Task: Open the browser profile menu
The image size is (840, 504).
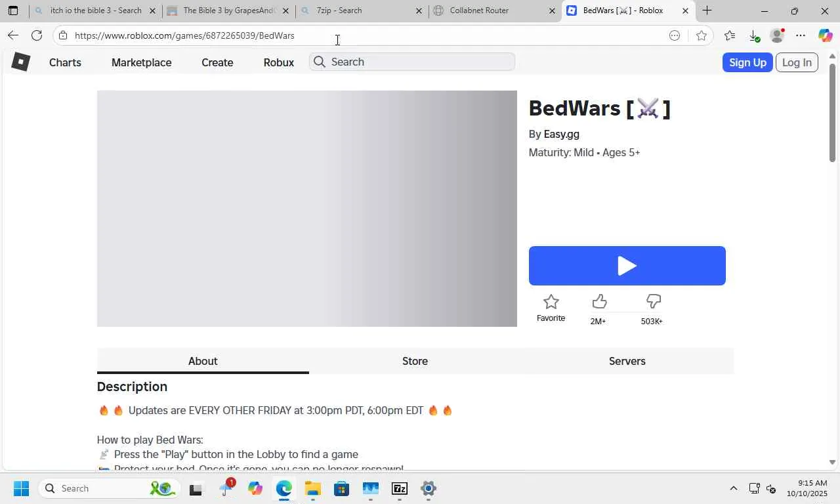Action: click(x=777, y=35)
